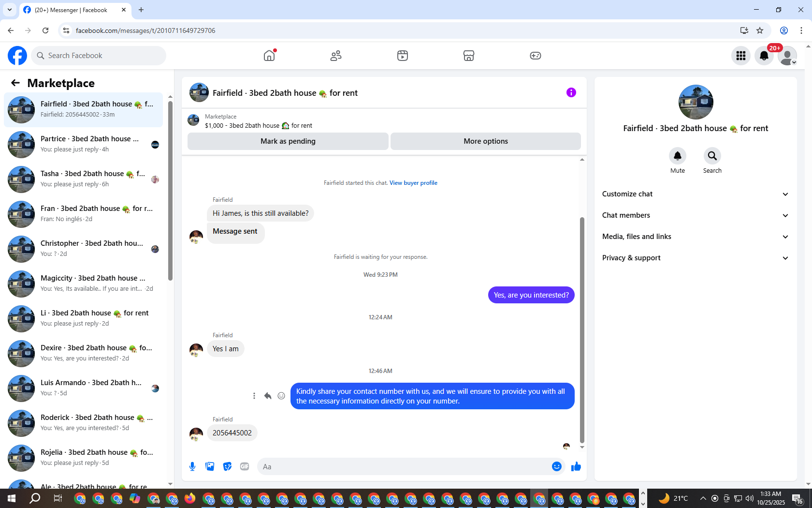Focus the Aa message input box

point(404,466)
